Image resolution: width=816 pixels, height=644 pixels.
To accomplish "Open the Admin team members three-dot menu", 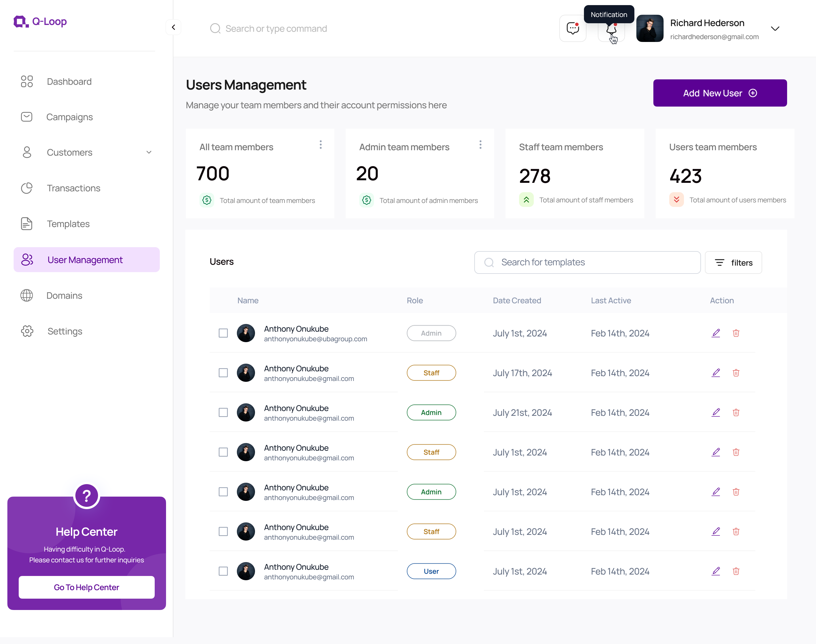I will [x=480, y=145].
